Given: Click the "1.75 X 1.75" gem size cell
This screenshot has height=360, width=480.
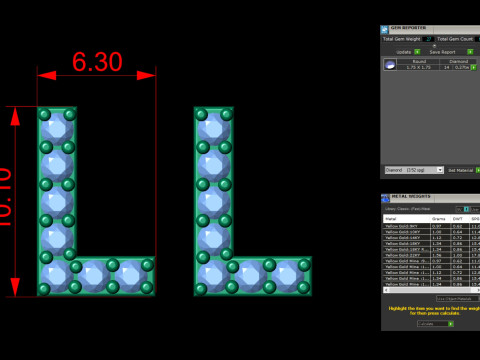Looking at the screenshot, I should (x=418, y=67).
